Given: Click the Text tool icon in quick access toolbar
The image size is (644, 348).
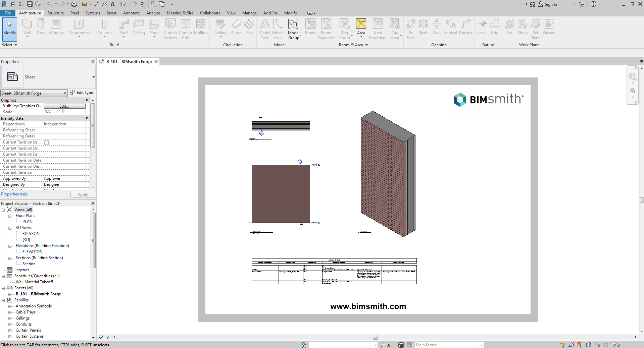Looking at the screenshot, I should click(113, 4).
